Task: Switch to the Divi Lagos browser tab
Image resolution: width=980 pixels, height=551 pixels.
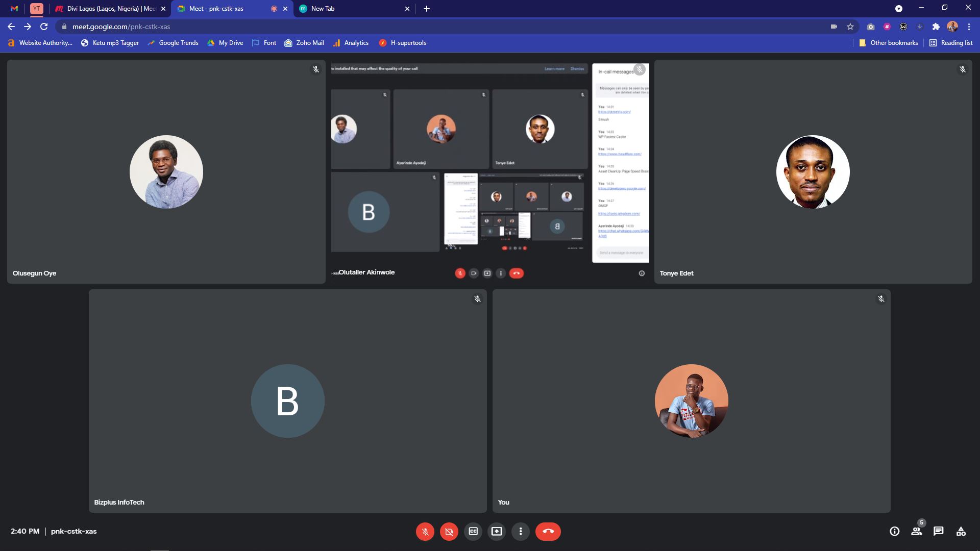Action: pos(111,9)
